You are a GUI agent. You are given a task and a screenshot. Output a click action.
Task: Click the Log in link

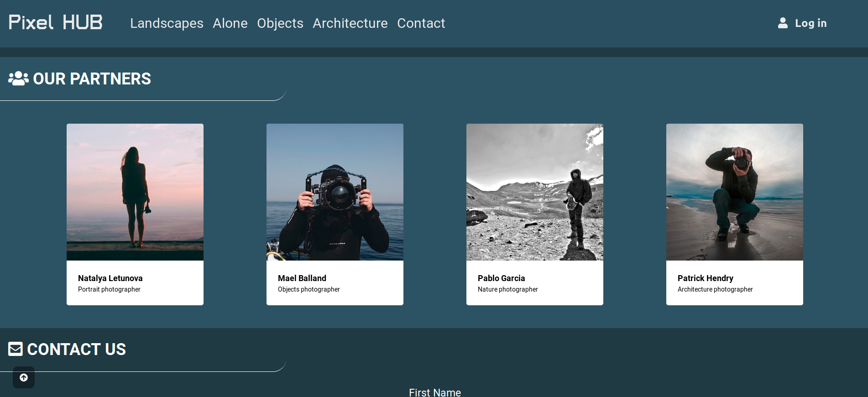pos(810,23)
